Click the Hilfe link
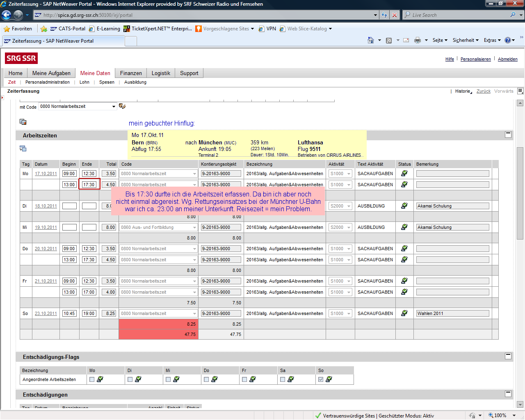The height and width of the screenshot is (420, 525). click(x=450, y=59)
